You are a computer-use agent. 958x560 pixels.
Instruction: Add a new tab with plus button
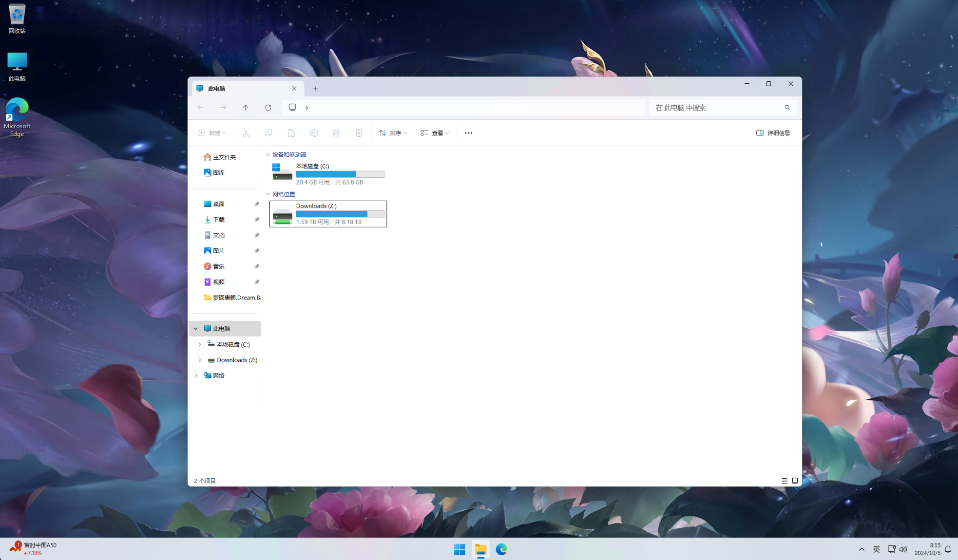coord(315,89)
